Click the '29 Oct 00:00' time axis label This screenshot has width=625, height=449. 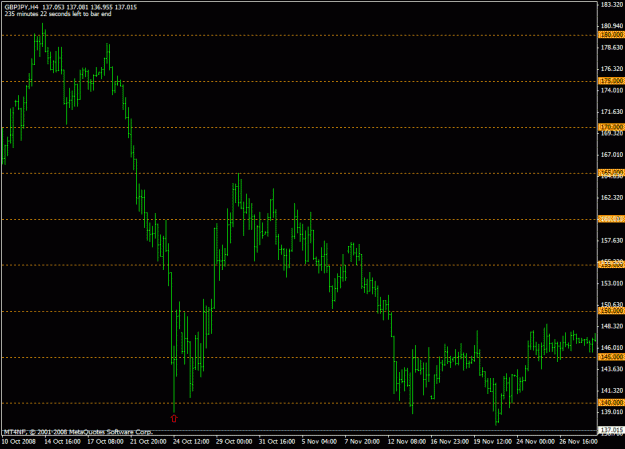coord(234,441)
